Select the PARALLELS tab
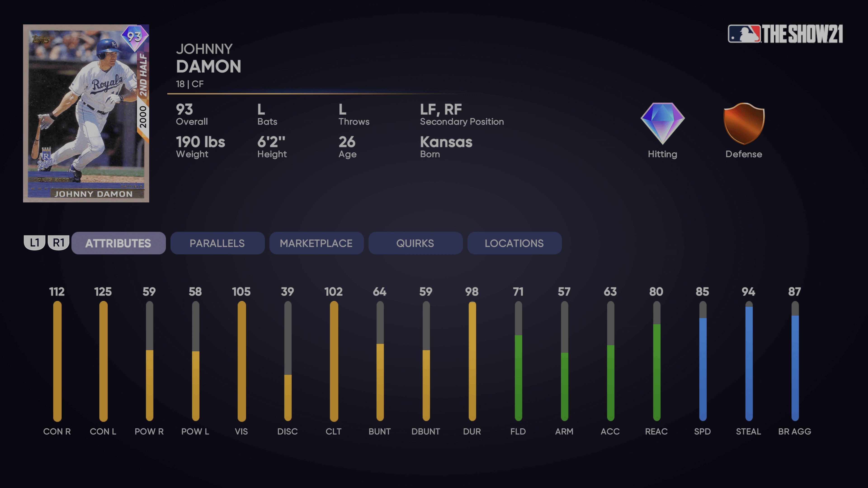Viewport: 868px width, 488px height. click(x=216, y=243)
